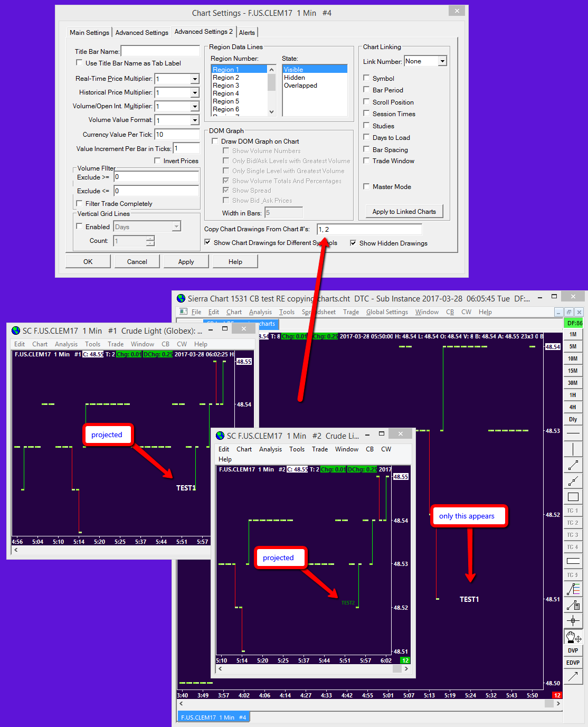
Task: Select the arrow drawing tool icon
Action: pos(573,676)
